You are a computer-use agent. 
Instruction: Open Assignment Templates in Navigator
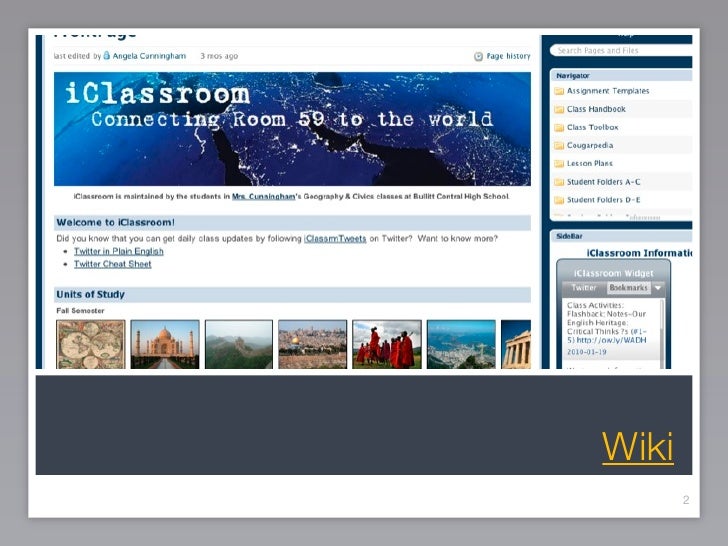tap(608, 91)
